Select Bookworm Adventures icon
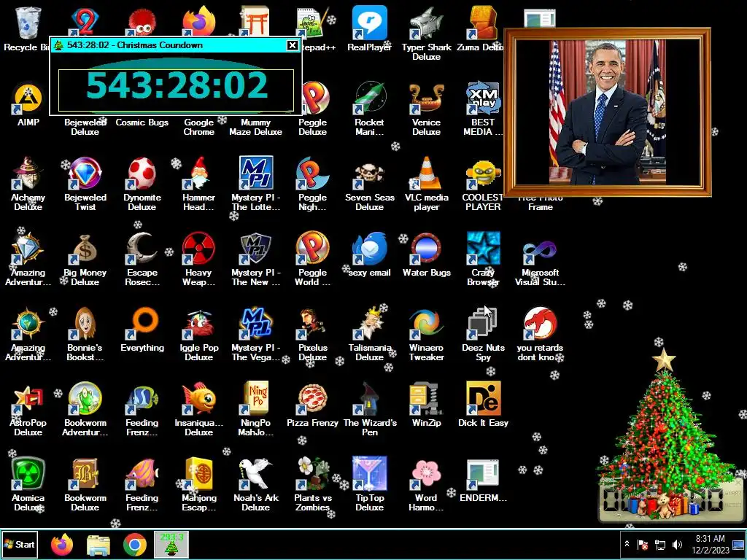The width and height of the screenshot is (747, 560). tap(85, 399)
